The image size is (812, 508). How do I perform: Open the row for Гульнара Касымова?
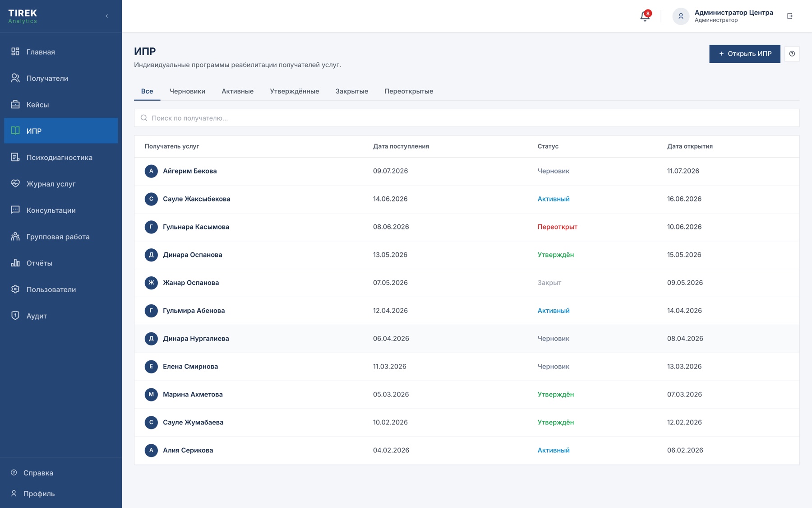[466, 227]
